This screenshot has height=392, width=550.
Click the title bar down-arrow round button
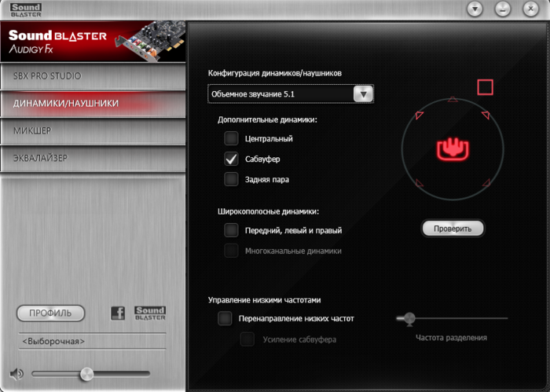tap(475, 9)
